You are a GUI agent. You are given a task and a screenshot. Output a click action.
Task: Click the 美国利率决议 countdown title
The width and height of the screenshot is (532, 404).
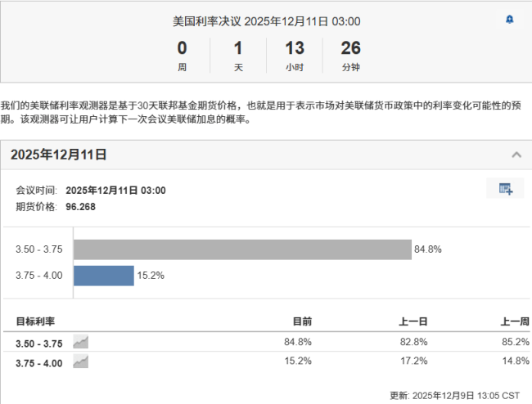tap(268, 21)
